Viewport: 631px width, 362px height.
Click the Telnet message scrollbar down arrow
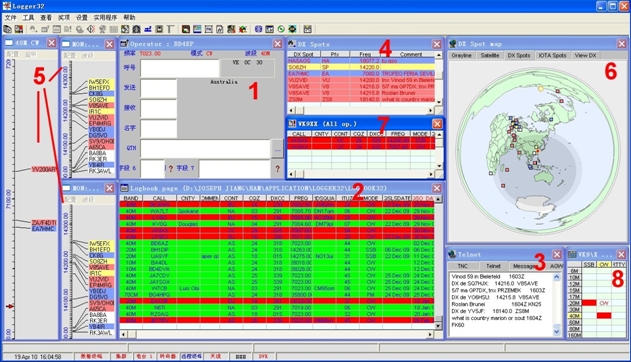[557, 332]
